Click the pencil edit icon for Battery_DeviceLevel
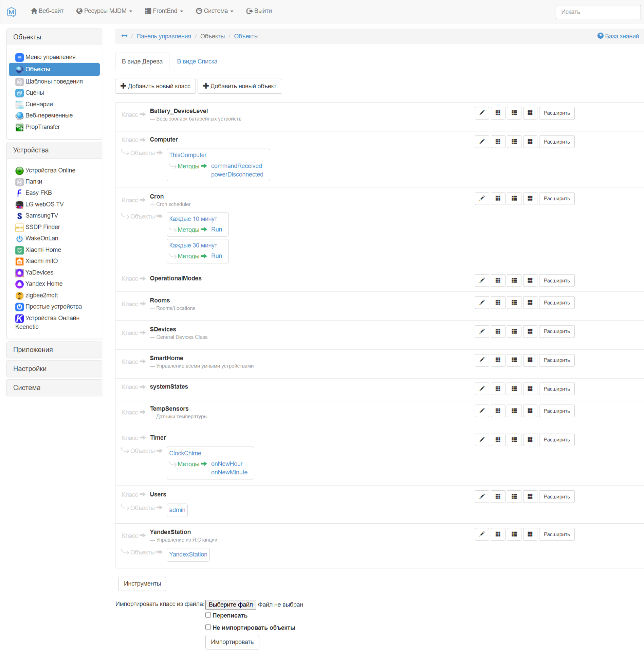This screenshot has width=644, height=671. (x=481, y=113)
